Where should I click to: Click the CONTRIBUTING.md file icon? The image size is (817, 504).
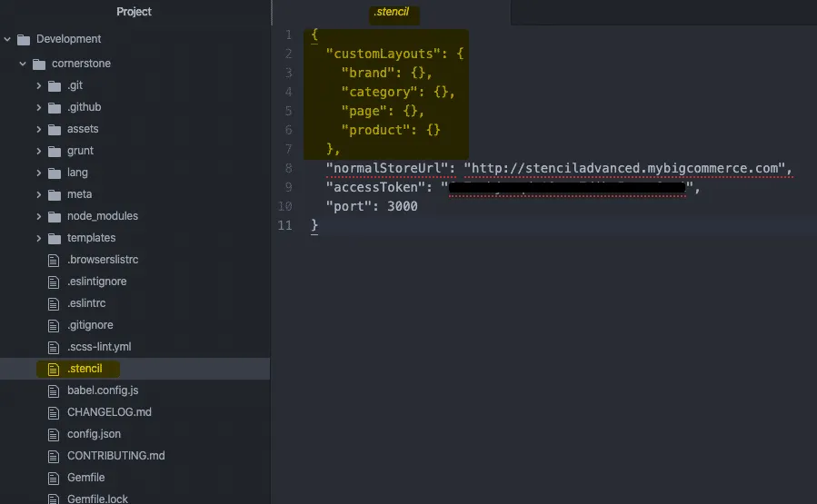(x=54, y=457)
